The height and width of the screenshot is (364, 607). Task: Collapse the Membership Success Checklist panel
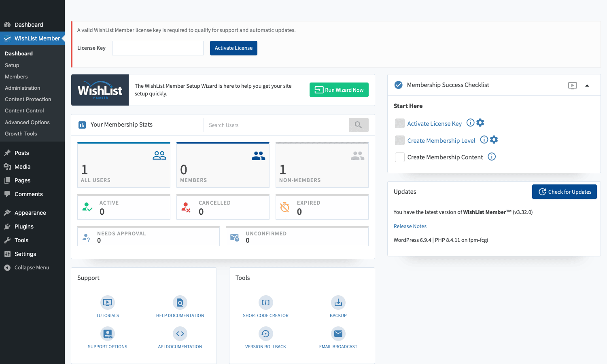[x=587, y=85]
